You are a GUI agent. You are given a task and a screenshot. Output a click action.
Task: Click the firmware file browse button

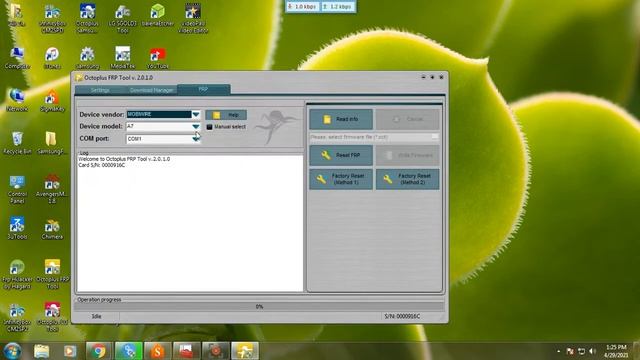click(x=435, y=137)
